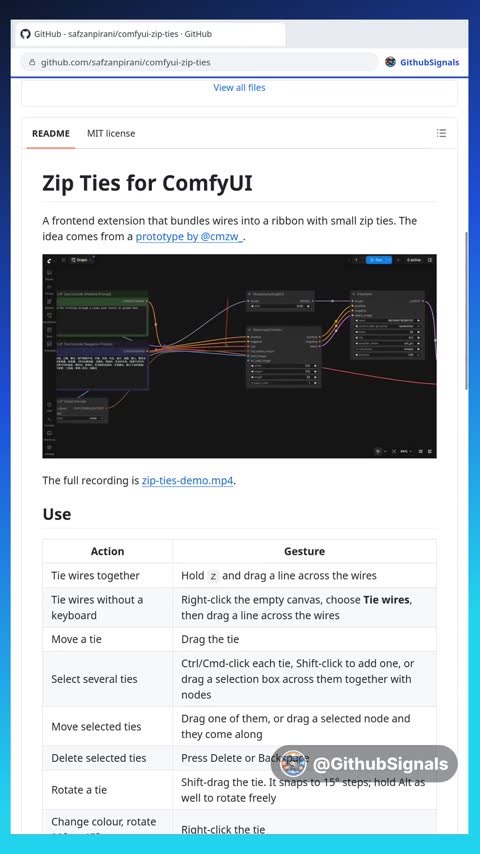
Task: Select the Tie wires without a keyboard cell
Action: coord(107,608)
